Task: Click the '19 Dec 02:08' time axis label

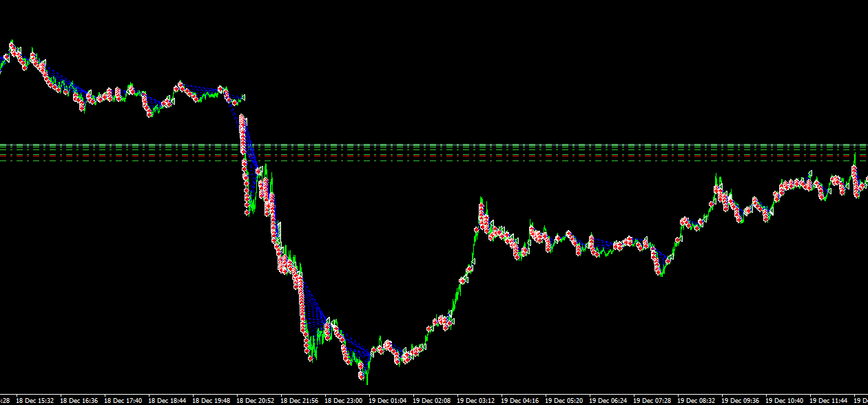Action: [x=432, y=400]
